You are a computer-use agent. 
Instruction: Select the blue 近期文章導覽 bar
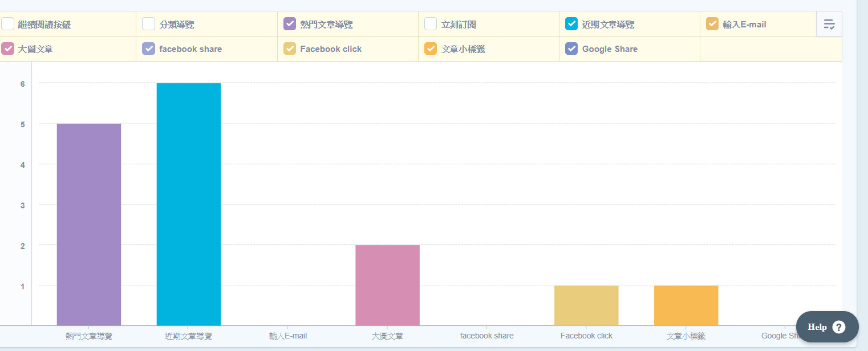point(189,204)
